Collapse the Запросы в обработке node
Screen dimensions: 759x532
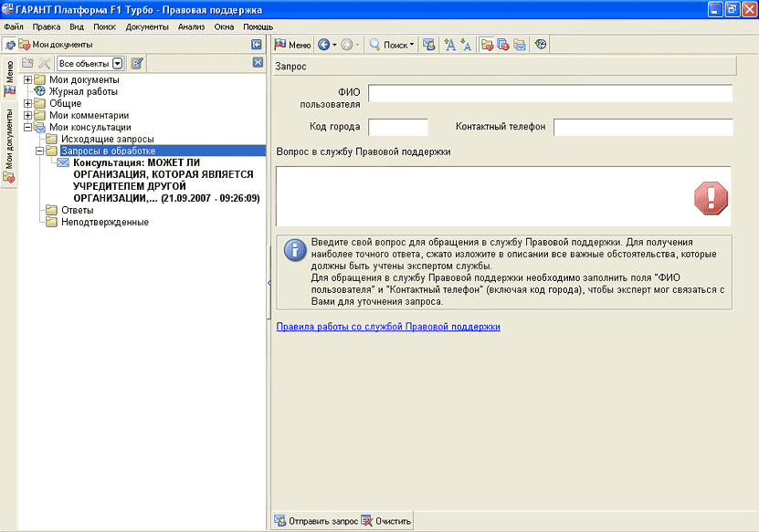tap(39, 151)
